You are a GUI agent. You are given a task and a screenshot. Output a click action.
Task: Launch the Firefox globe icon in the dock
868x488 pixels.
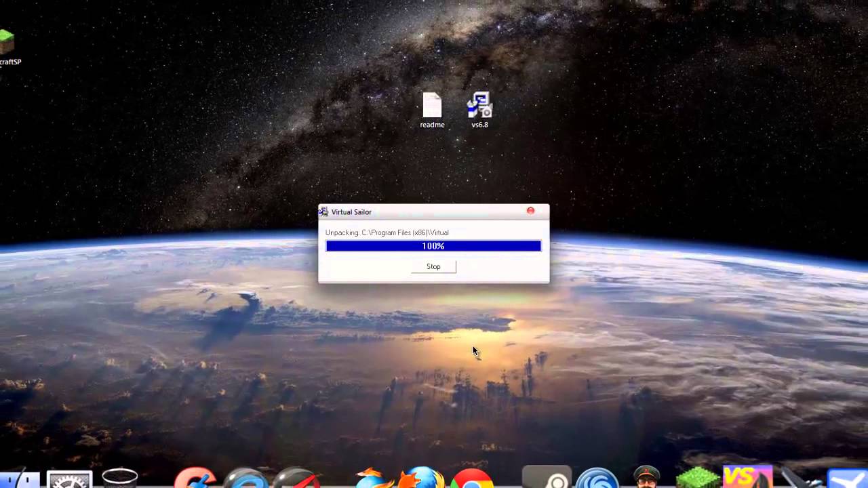[x=422, y=478]
